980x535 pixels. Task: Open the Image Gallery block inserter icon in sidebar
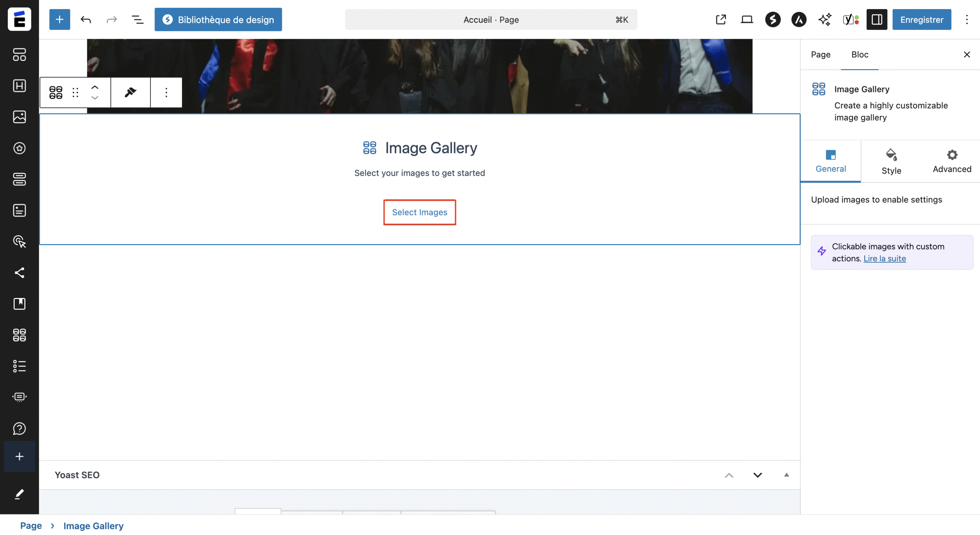point(19,335)
